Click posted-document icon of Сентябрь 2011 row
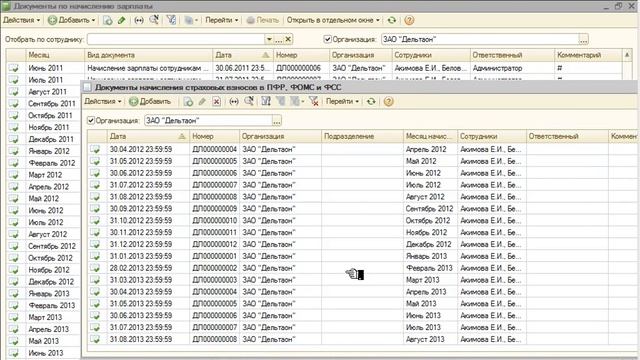The image size is (640, 360). pos(14,104)
